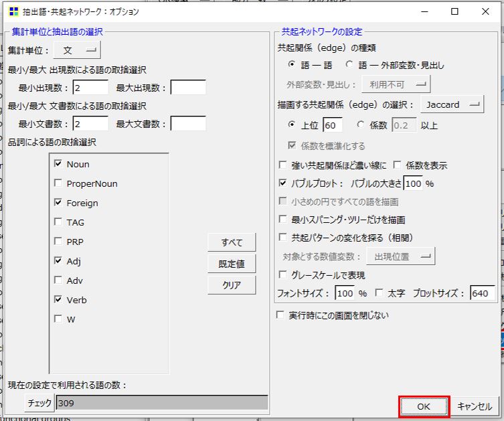
Task: Uncheck the バブルプロット checkbox
Action: point(282,183)
